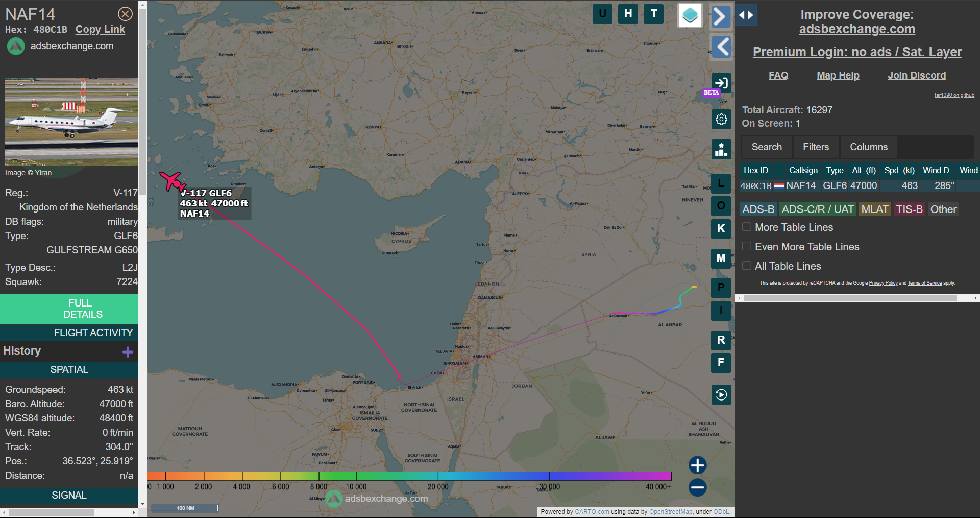This screenshot has height=518, width=980.
Task: Select the NAF14 aircraft marker on map
Action: tap(173, 181)
